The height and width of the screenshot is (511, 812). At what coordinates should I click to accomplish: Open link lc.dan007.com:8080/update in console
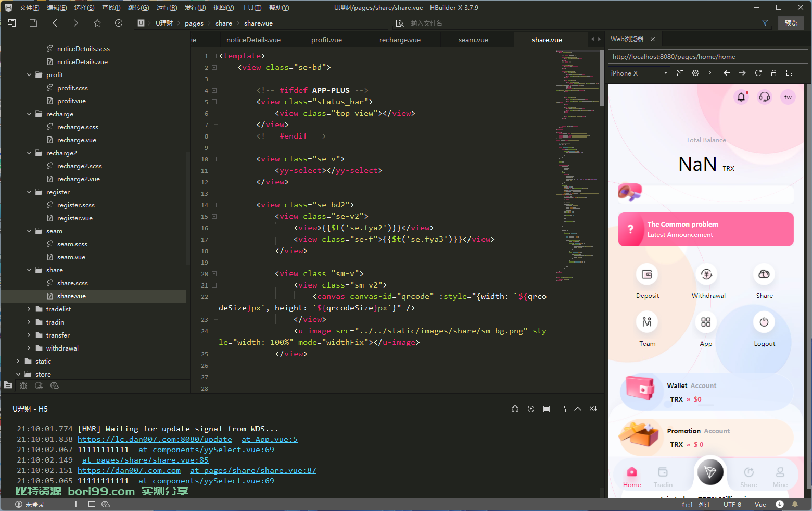click(x=155, y=439)
